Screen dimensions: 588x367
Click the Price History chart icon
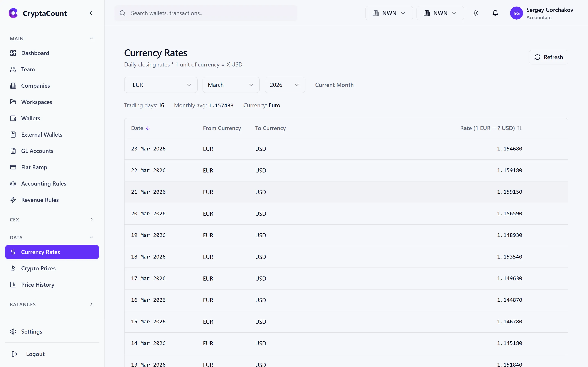(x=13, y=284)
